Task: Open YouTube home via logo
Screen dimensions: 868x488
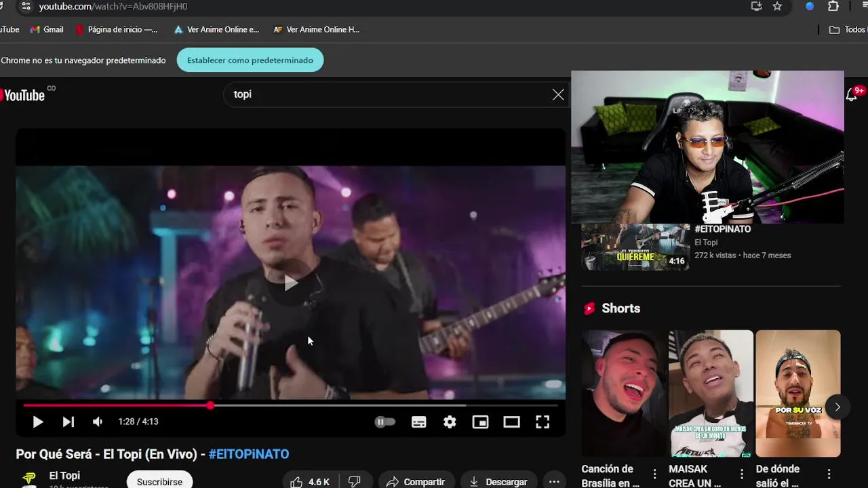Action: click(x=26, y=95)
